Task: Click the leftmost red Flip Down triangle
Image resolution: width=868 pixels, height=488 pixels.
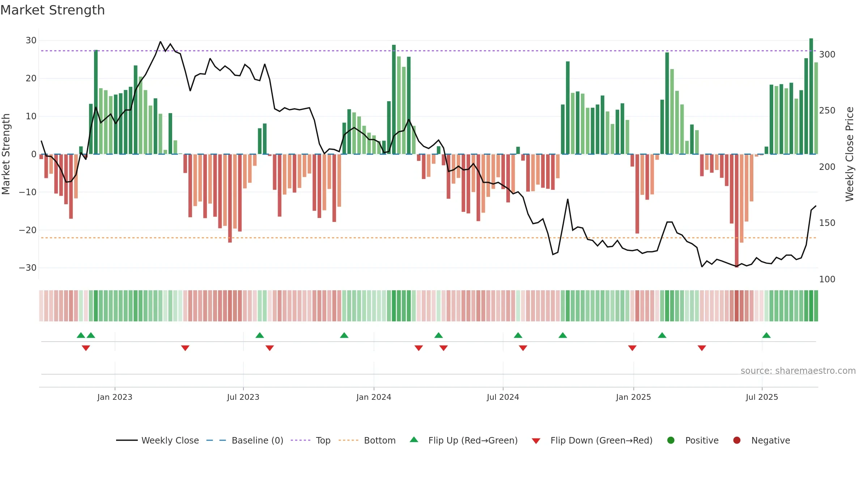Action: coord(86,348)
